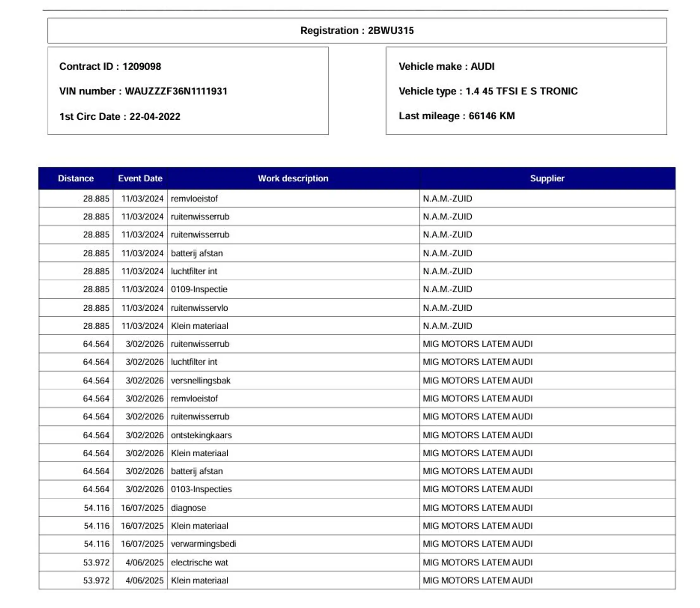Select the Work description column header
Screen dimensions: 700x608
coord(293,179)
